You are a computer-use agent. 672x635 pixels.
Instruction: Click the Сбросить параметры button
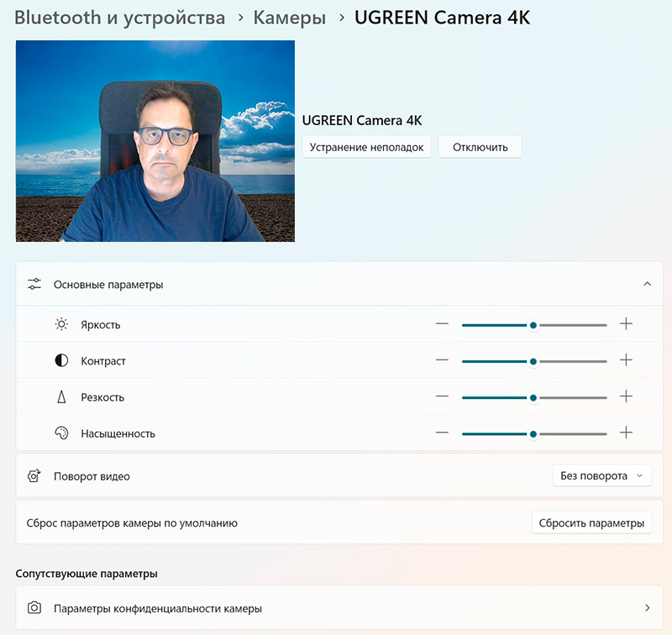click(x=591, y=522)
